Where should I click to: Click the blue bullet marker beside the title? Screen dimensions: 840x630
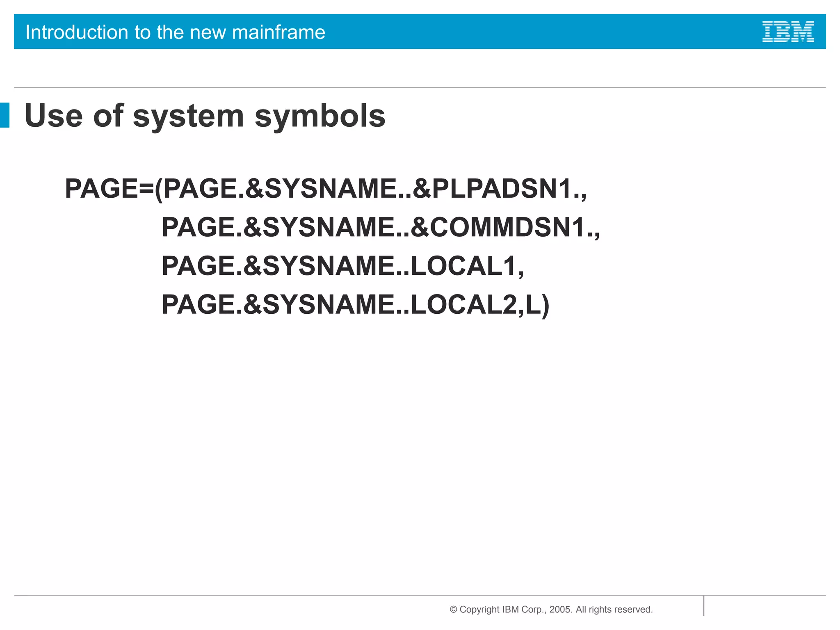5,115
